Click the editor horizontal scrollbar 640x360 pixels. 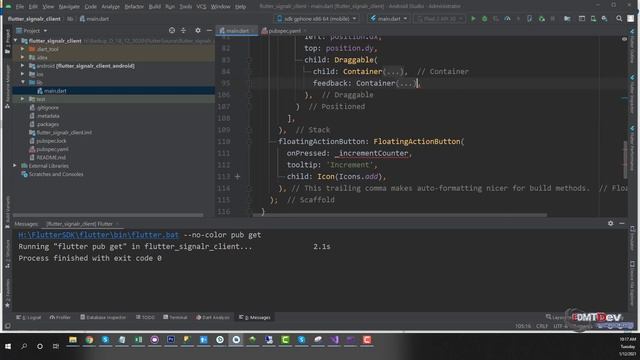click(x=400, y=215)
